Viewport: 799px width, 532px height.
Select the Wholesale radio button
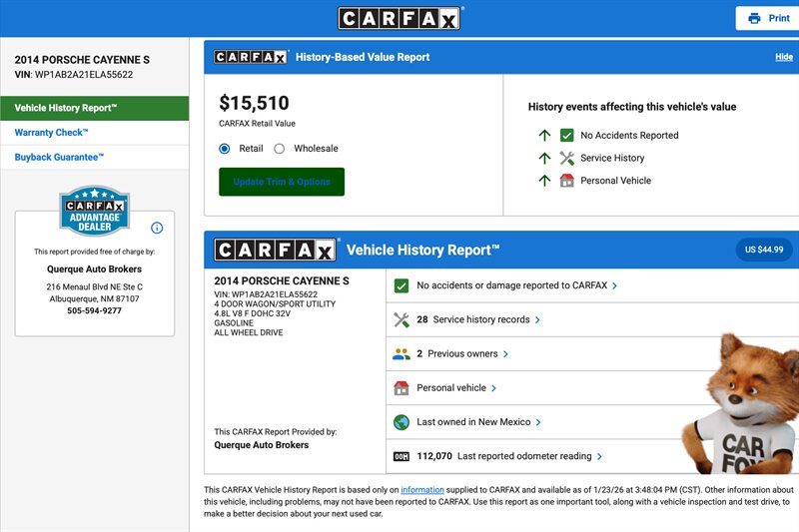280,149
